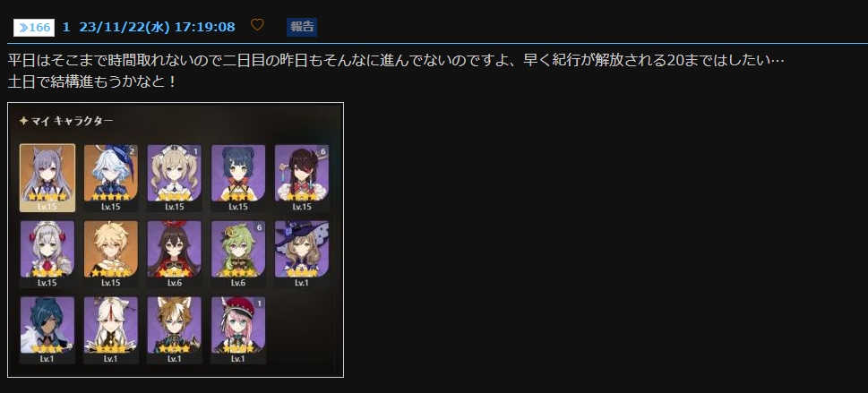Select the pink-haired red beret character
The height and width of the screenshot is (393, 868).
[238, 330]
